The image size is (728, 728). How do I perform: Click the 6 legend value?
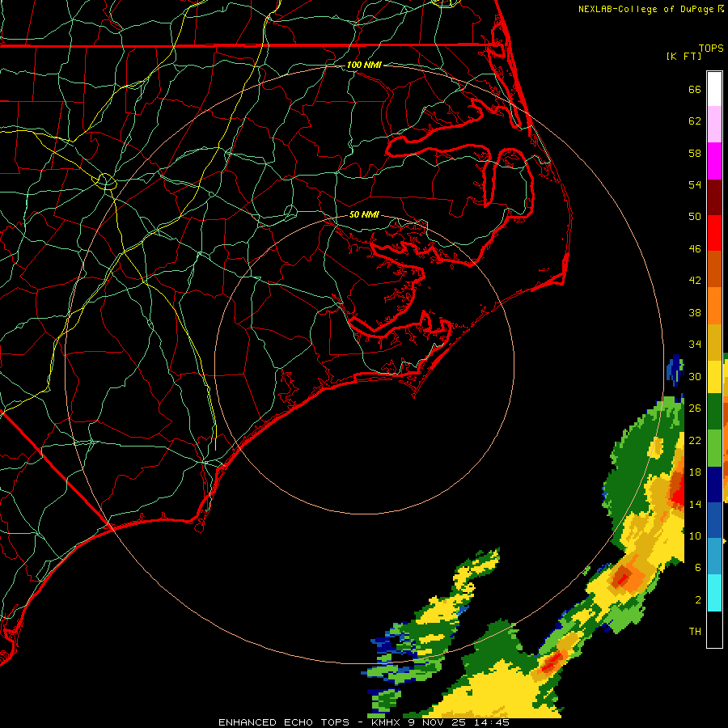coord(698,567)
